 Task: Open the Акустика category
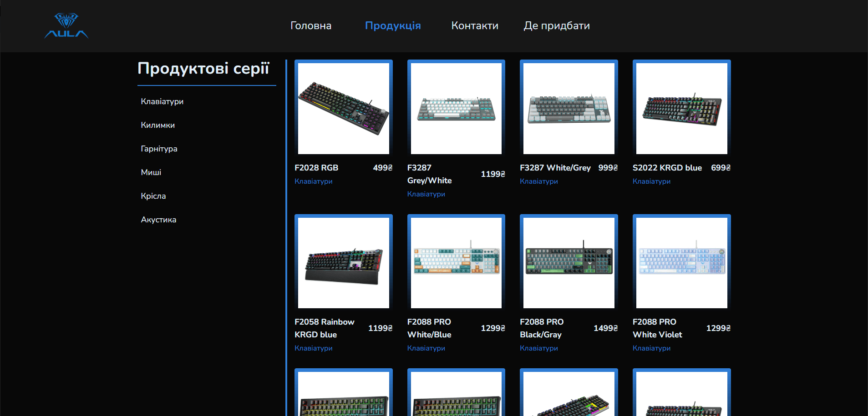(x=158, y=219)
